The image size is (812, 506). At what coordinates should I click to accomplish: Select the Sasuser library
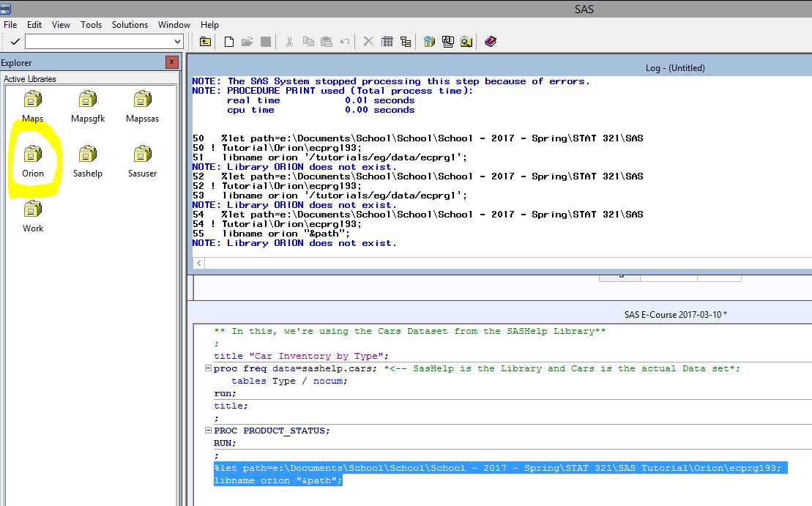click(141, 154)
